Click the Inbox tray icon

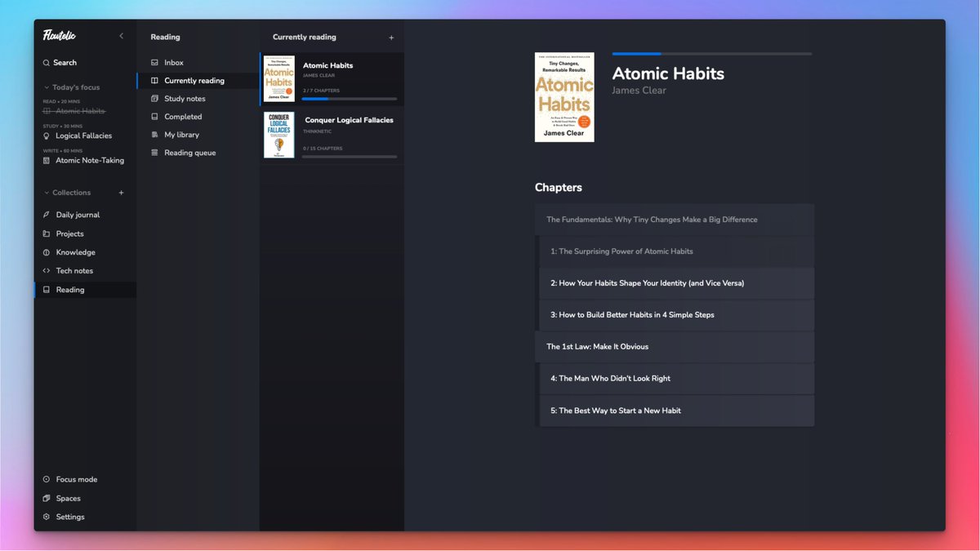[x=155, y=63]
